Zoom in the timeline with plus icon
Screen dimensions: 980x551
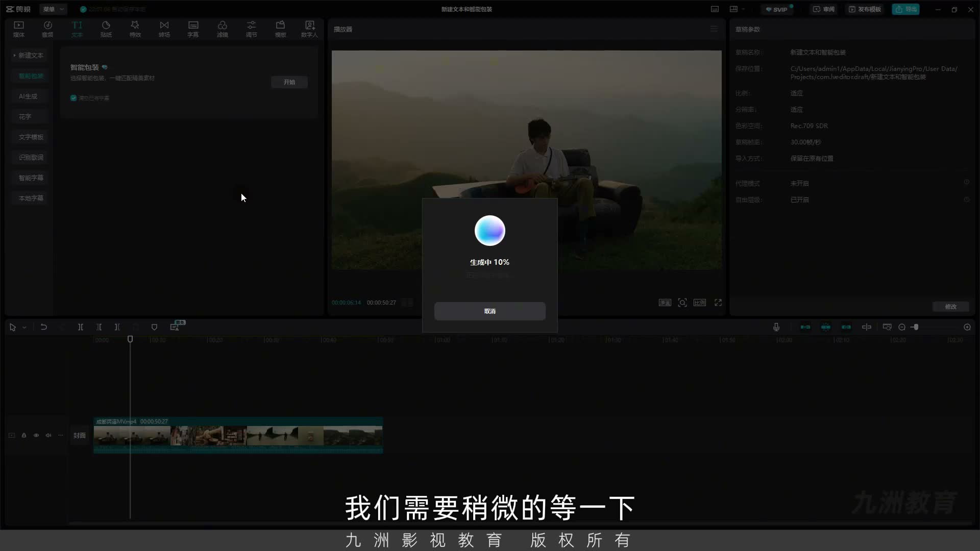(967, 327)
